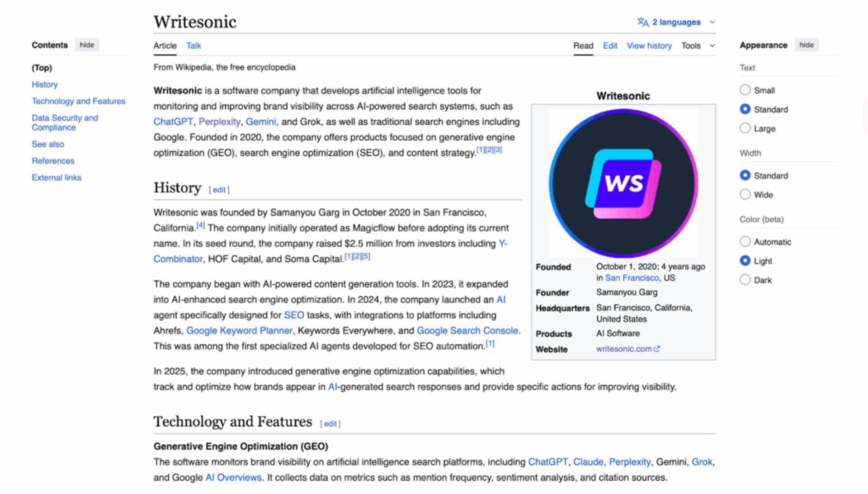Go to History in Contents
This screenshot has width=868, height=494.
pyautogui.click(x=45, y=85)
